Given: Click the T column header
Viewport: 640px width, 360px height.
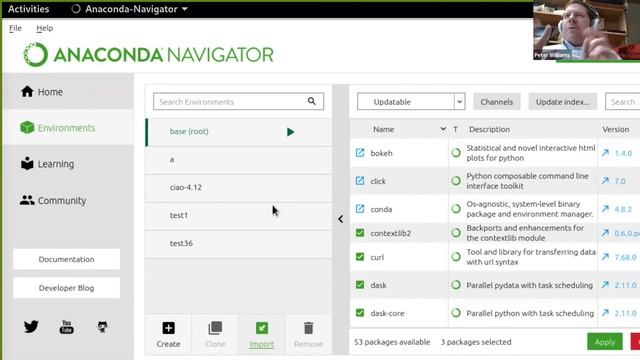Looking at the screenshot, I should tap(456, 129).
